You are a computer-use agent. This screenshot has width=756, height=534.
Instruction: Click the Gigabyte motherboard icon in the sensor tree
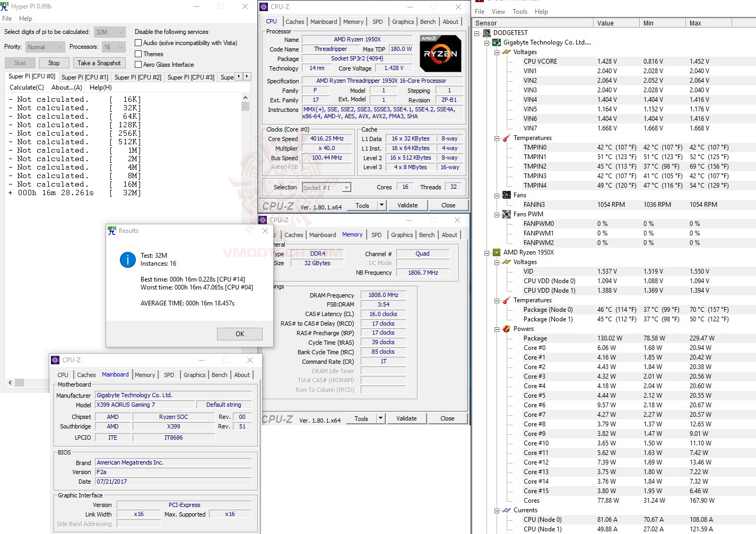[x=497, y=42]
